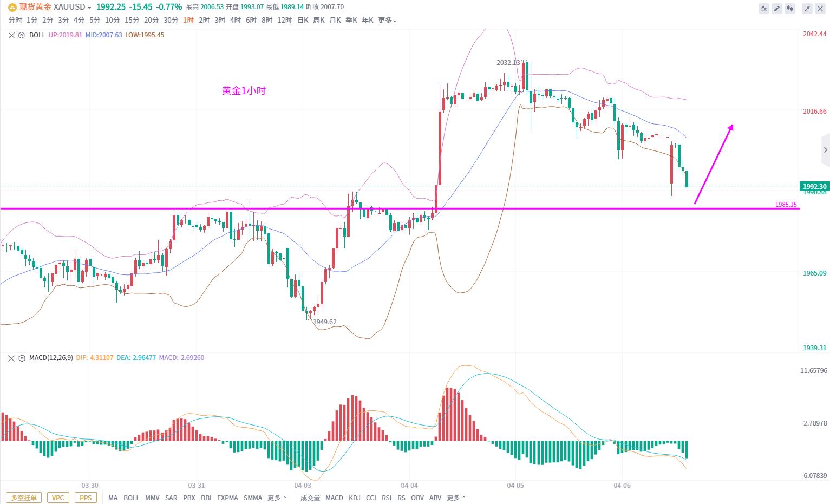The image size is (830, 504).
Task: Open MACD indicator settings gear icon
Action: [22, 358]
